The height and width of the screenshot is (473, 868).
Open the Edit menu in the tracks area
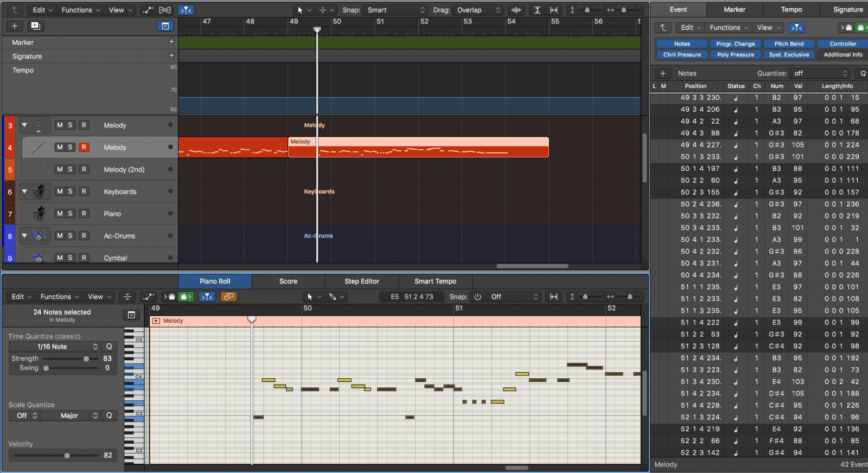pos(42,10)
